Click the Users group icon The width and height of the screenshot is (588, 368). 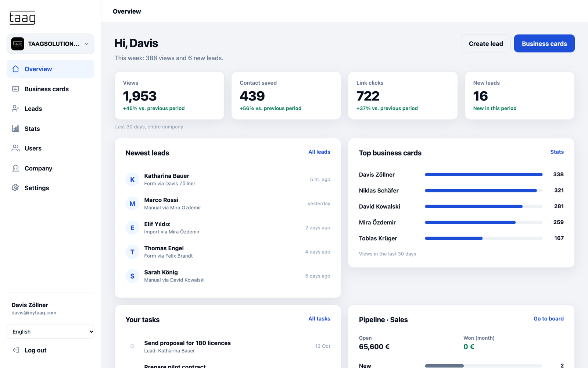[x=15, y=148]
